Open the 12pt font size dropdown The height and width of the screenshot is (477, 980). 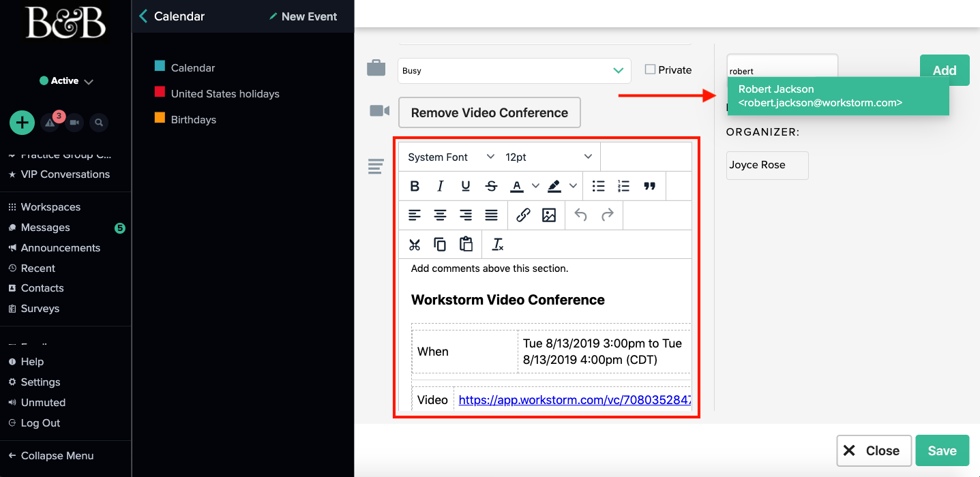[x=548, y=157]
